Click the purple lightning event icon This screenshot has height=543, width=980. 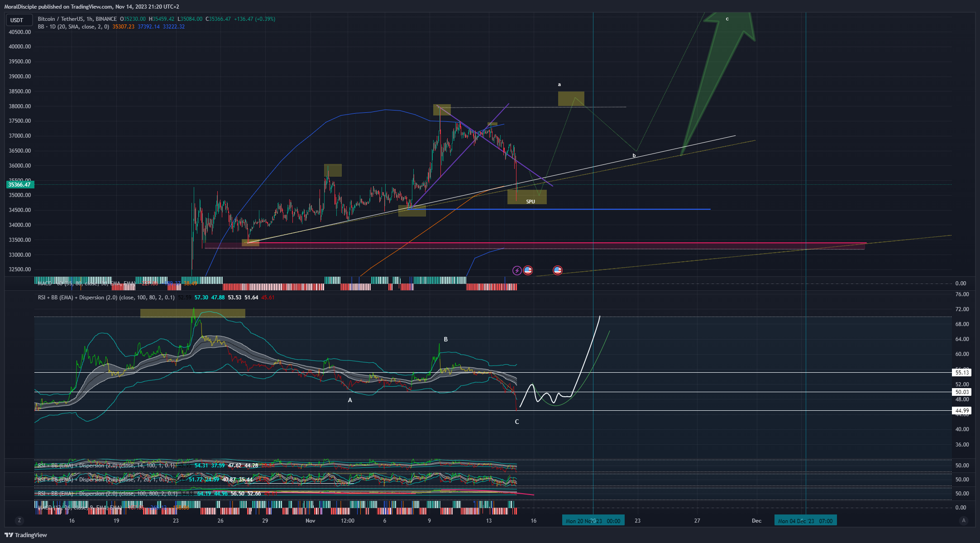pyautogui.click(x=517, y=270)
